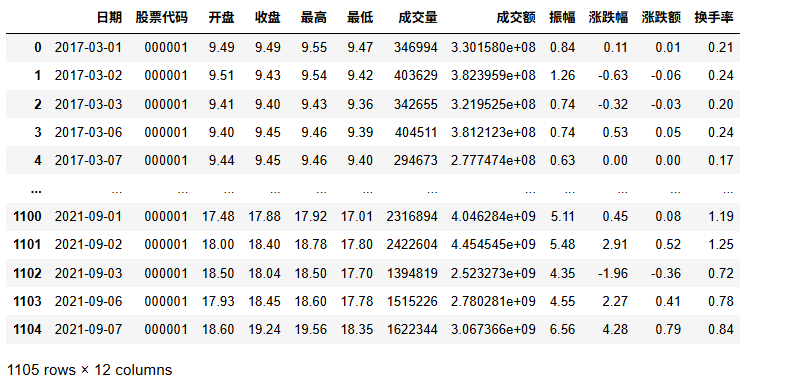The height and width of the screenshot is (385, 792).
Task: Click change percent value 4.28
Action: tap(615, 329)
